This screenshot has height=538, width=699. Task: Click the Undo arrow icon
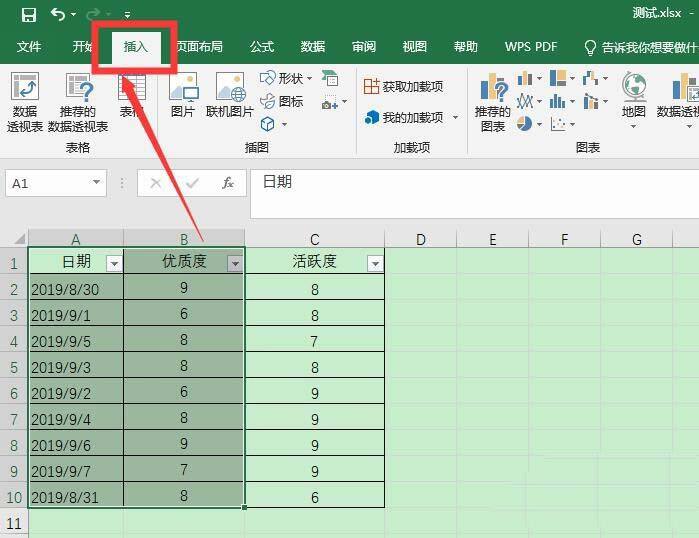[58, 14]
